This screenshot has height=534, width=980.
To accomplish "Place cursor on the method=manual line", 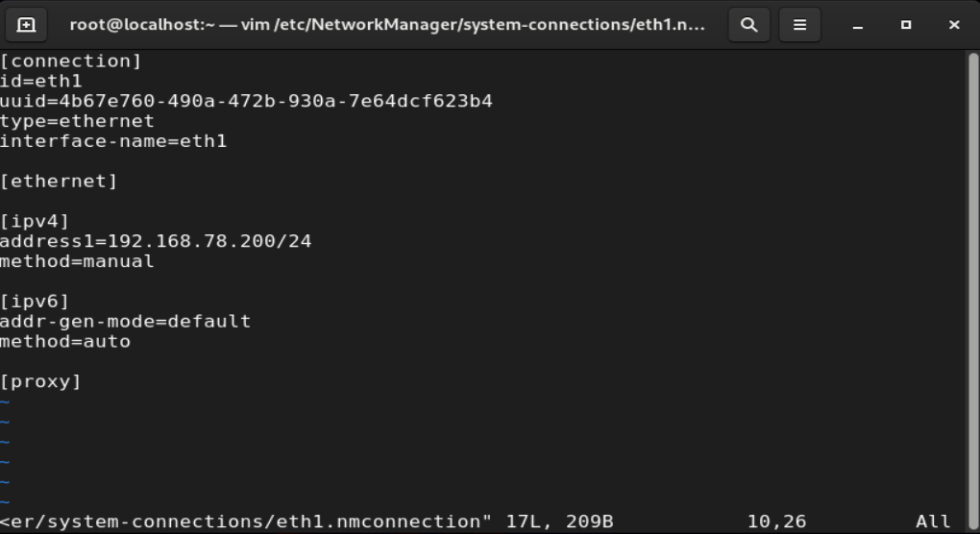I will pyautogui.click(x=77, y=261).
